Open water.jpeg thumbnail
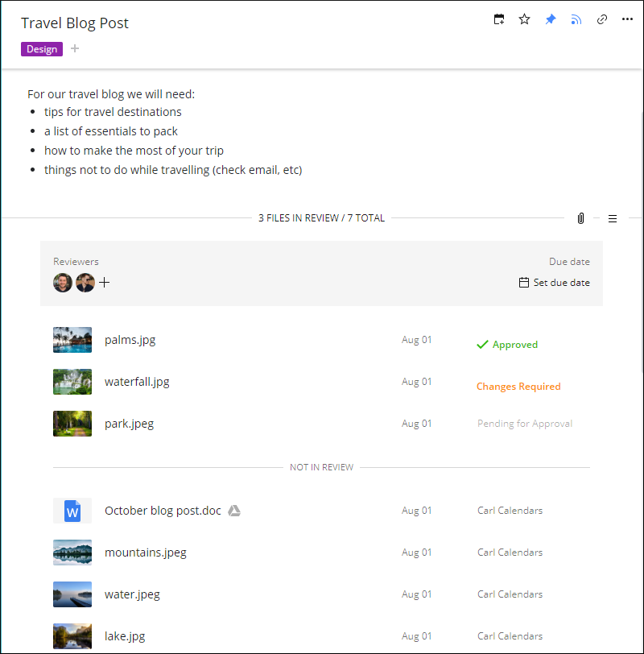 (x=72, y=594)
